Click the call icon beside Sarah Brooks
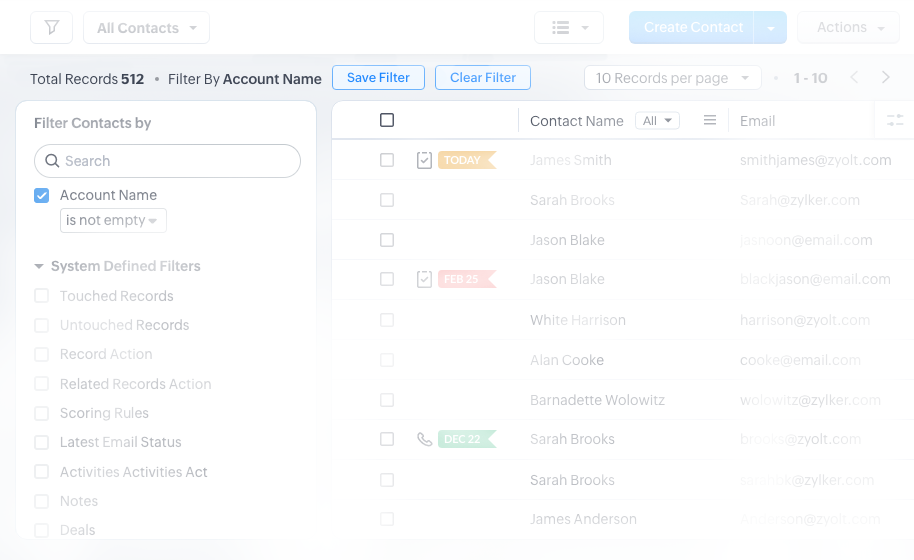Screen dimensions: 914x560 point(424,439)
